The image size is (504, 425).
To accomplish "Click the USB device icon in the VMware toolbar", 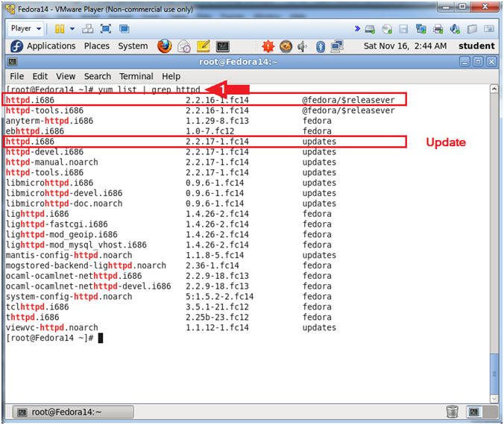I will pyautogui.click(x=472, y=29).
